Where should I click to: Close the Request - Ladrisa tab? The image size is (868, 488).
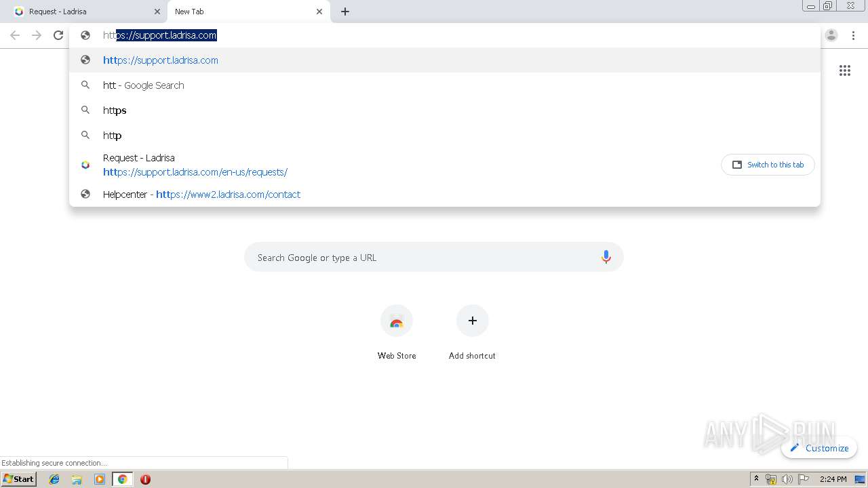157,12
